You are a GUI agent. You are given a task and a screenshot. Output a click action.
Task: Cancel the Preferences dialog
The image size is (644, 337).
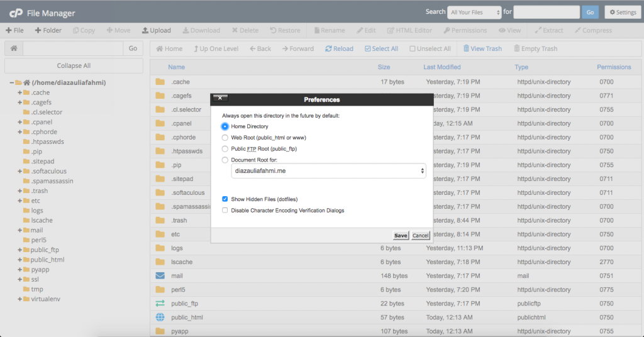[x=420, y=236]
